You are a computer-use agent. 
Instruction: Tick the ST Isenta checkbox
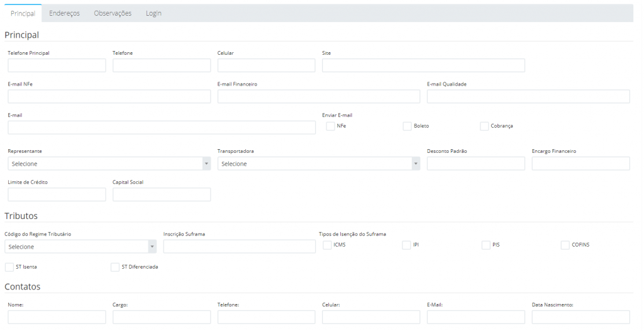coord(9,267)
